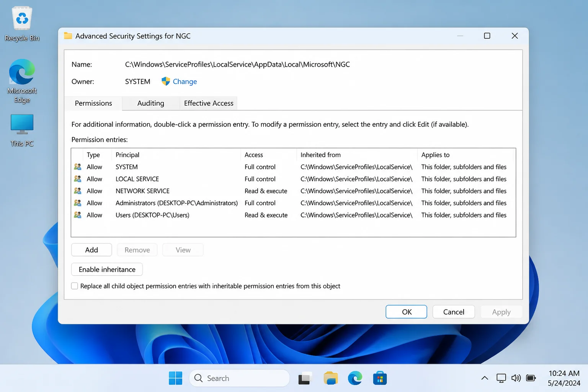This screenshot has height=392, width=588.
Task: Click the Add button
Action: [91, 250]
